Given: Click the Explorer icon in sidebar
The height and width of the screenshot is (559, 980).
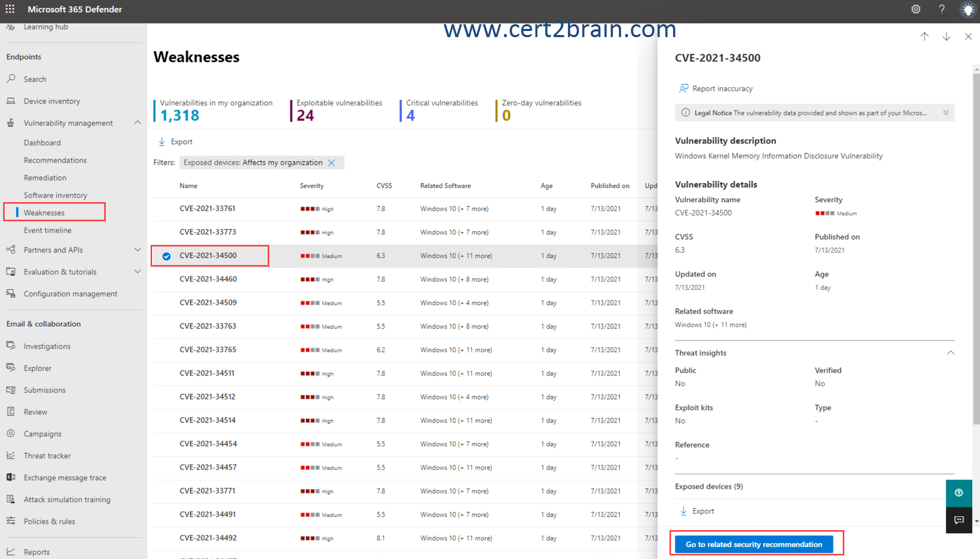Looking at the screenshot, I should 11,368.
